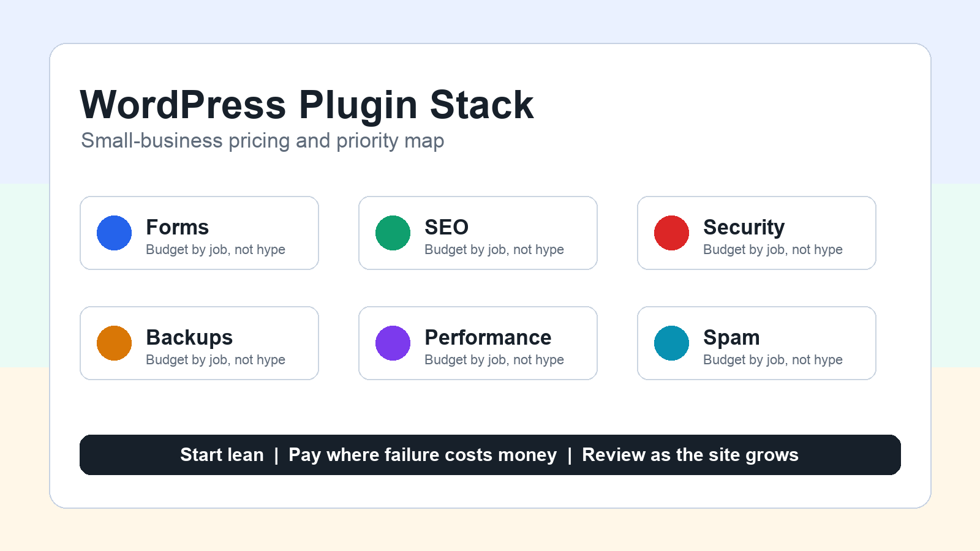Select the Backups card title

point(189,338)
